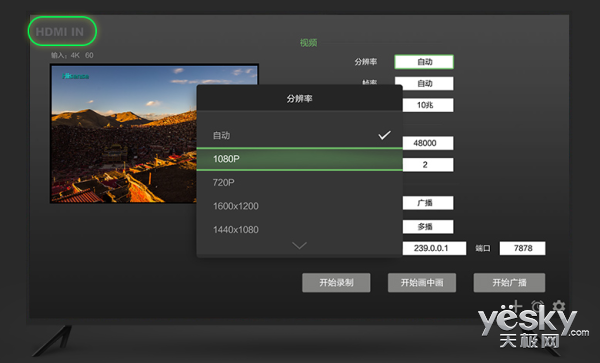Click the 分辨率 label beside the 自动 field
Screen dimensions: 600x363
tap(366, 62)
